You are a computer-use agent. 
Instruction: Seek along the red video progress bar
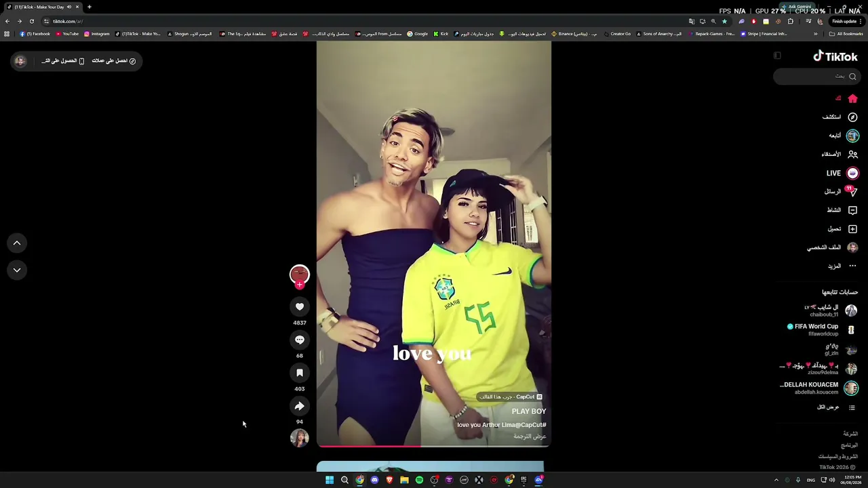[x=434, y=446]
